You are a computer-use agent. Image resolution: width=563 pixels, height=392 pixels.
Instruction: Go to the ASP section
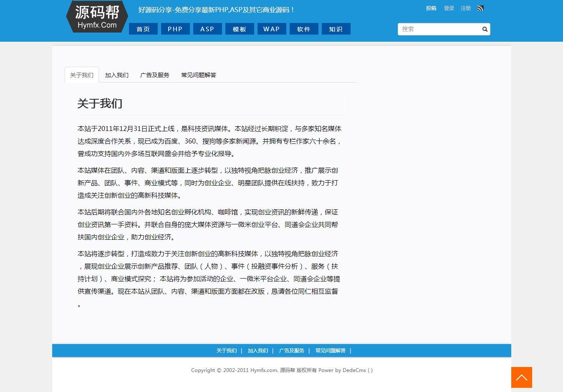click(x=207, y=29)
